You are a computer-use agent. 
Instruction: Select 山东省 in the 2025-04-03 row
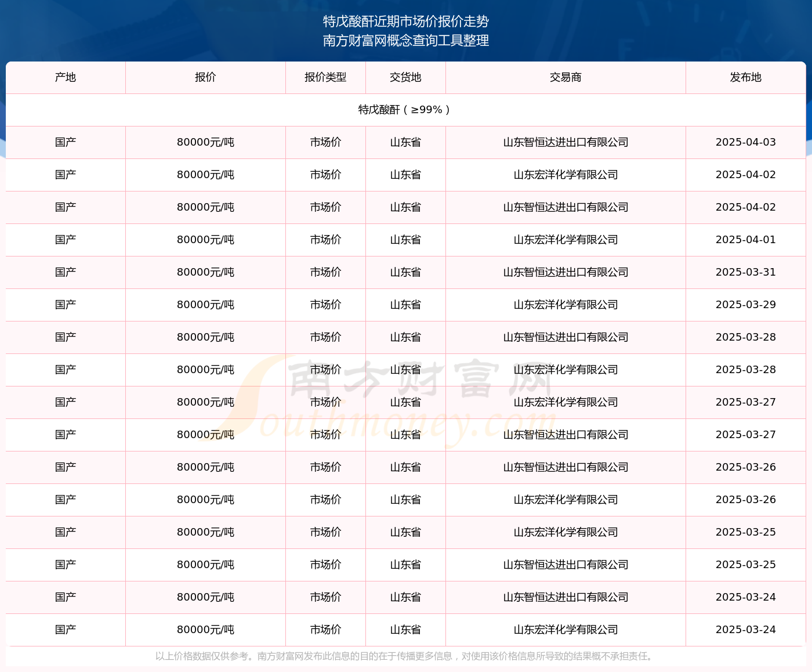(x=405, y=142)
